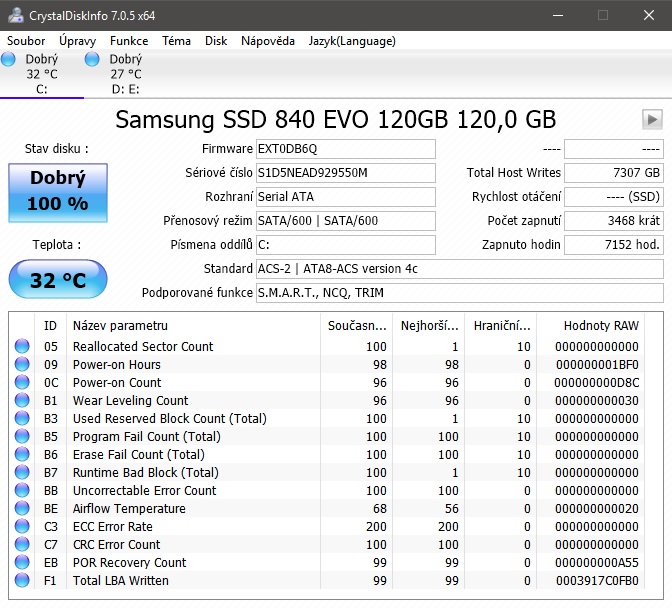Click status icon for CRC Error Count

pos(22,544)
